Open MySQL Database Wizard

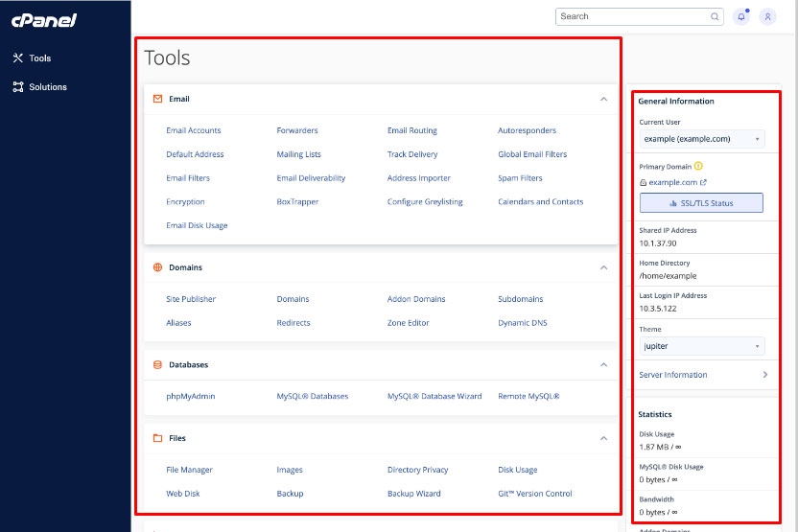(434, 396)
